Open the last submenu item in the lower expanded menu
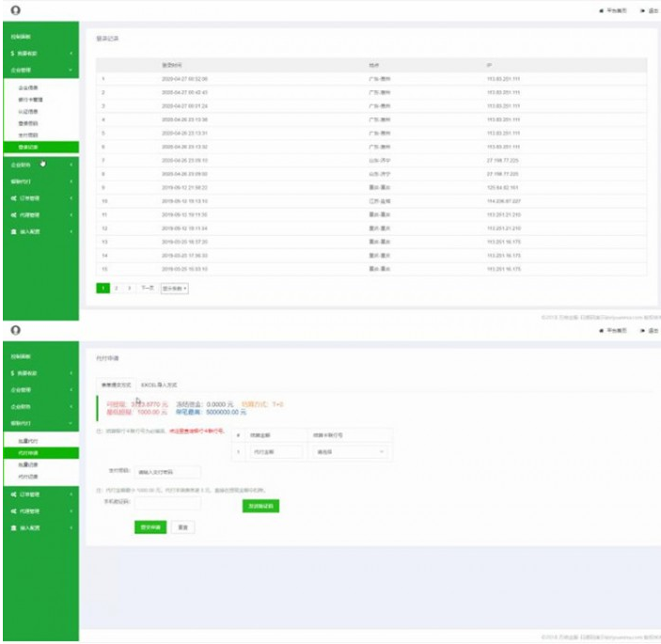The height and width of the screenshot is (644, 661). pyautogui.click(x=28, y=477)
